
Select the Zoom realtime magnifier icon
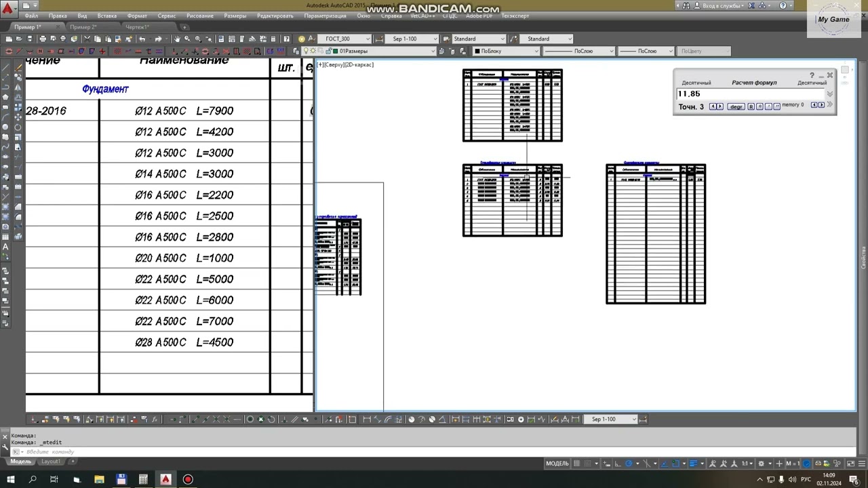click(x=187, y=39)
